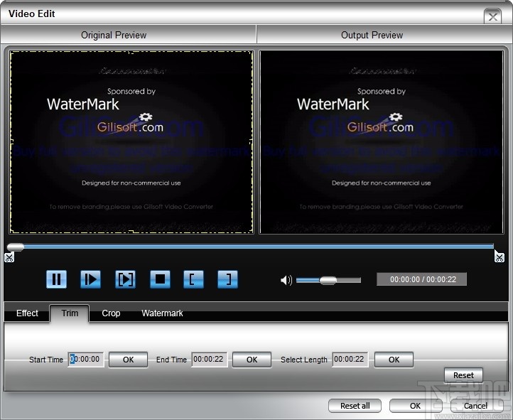Confirm End Time with OK
Image resolution: width=513 pixels, height=420 pixels.
pyautogui.click(x=252, y=360)
